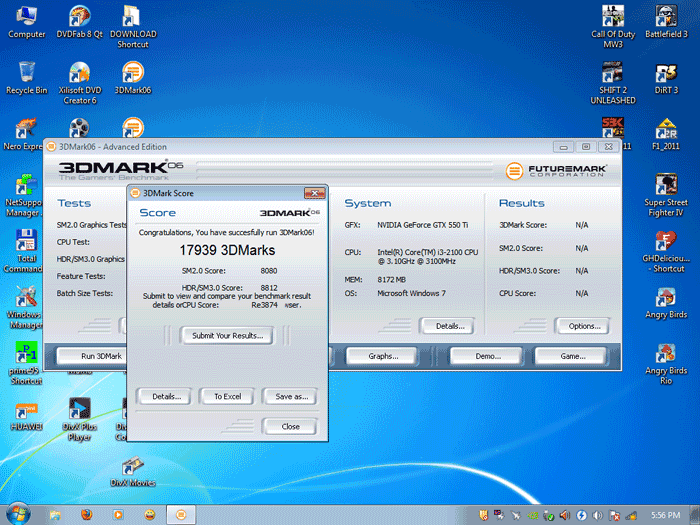Viewport: 700px width, 525px height.
Task: Click the Save as button
Action: click(x=292, y=396)
